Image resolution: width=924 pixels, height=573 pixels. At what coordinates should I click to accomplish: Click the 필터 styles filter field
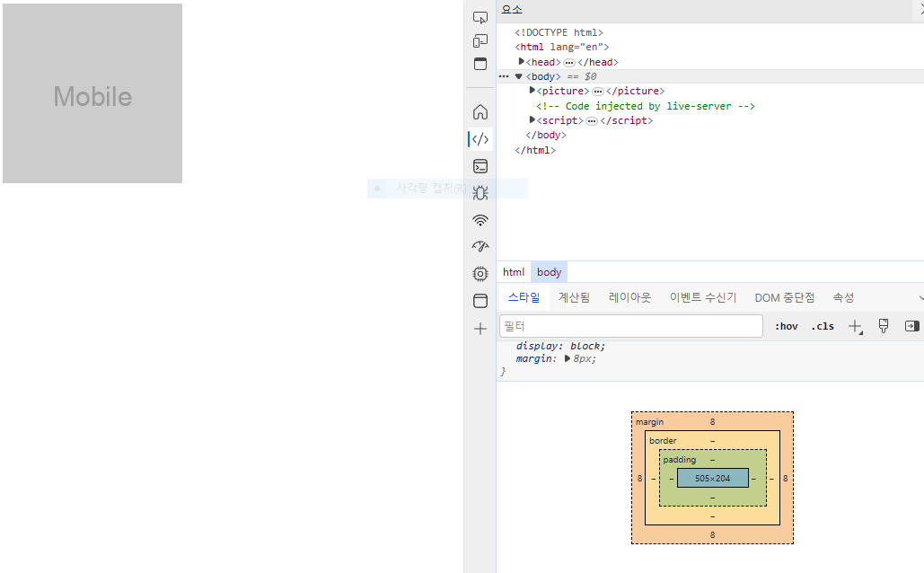tap(631, 326)
